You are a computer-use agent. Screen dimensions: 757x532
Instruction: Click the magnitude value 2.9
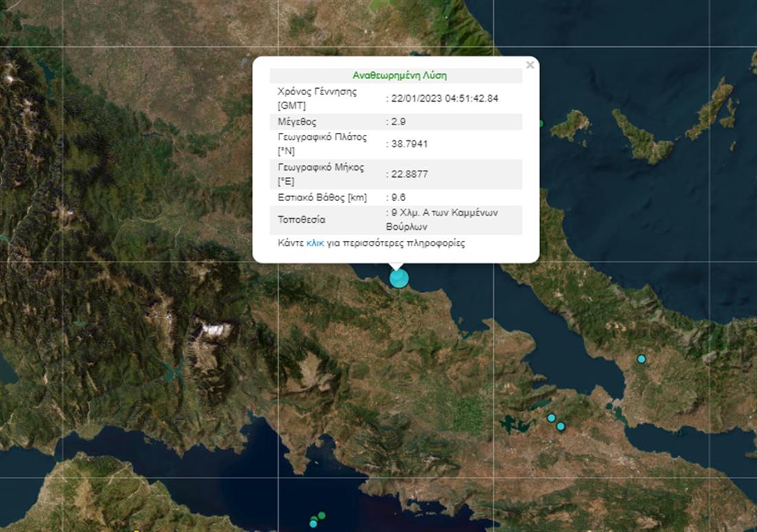click(398, 122)
